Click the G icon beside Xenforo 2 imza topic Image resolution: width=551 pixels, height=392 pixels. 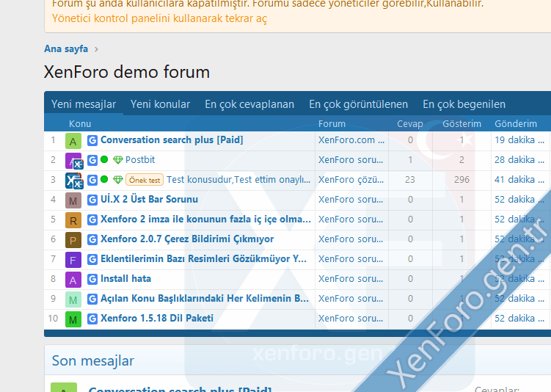(92, 219)
